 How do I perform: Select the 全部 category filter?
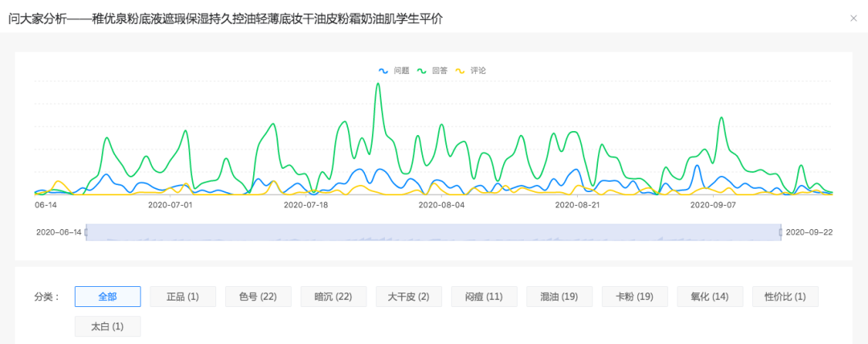coord(108,297)
